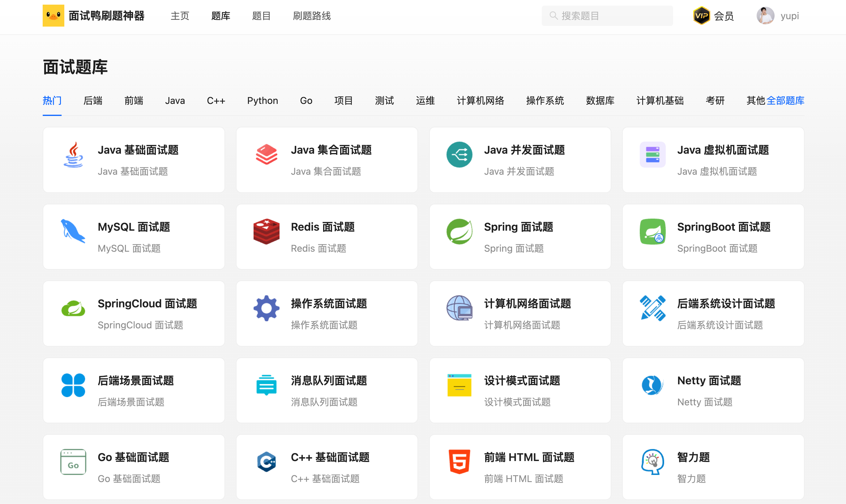The image size is (846, 504).
Task: Switch to the 其他 tab
Action: pos(756,100)
